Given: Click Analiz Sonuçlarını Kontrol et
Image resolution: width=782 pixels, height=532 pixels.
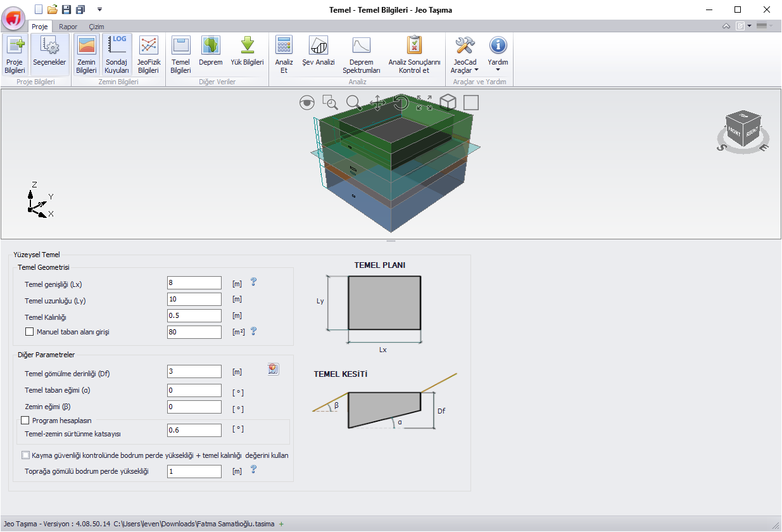Looking at the screenshot, I should point(414,55).
